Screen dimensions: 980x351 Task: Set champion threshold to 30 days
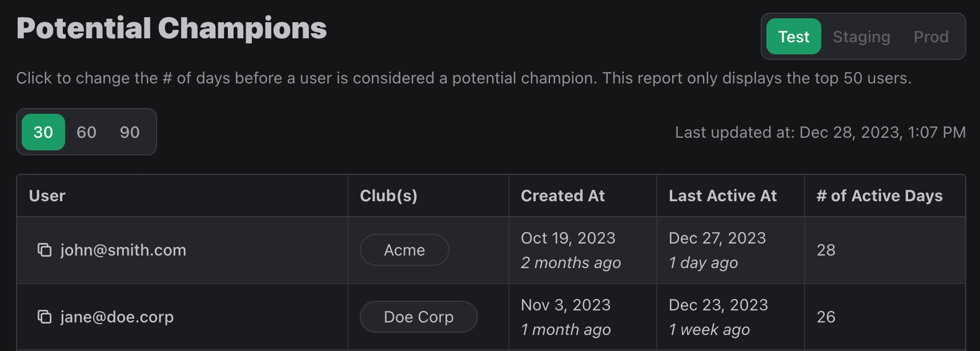point(43,132)
